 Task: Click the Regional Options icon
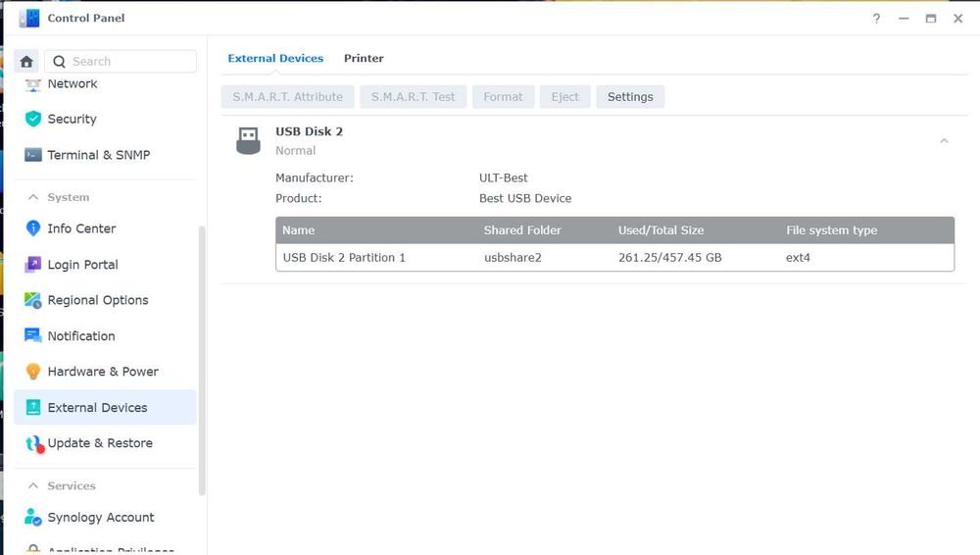click(x=33, y=300)
